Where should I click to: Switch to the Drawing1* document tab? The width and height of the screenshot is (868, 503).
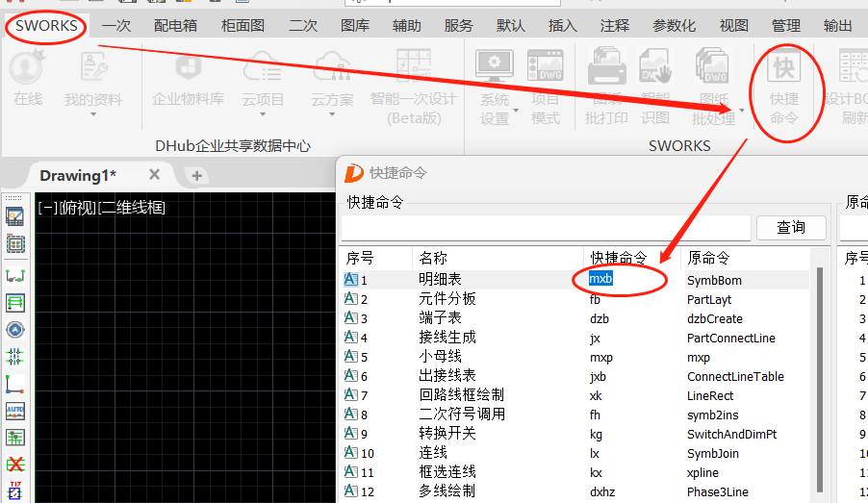click(78, 175)
